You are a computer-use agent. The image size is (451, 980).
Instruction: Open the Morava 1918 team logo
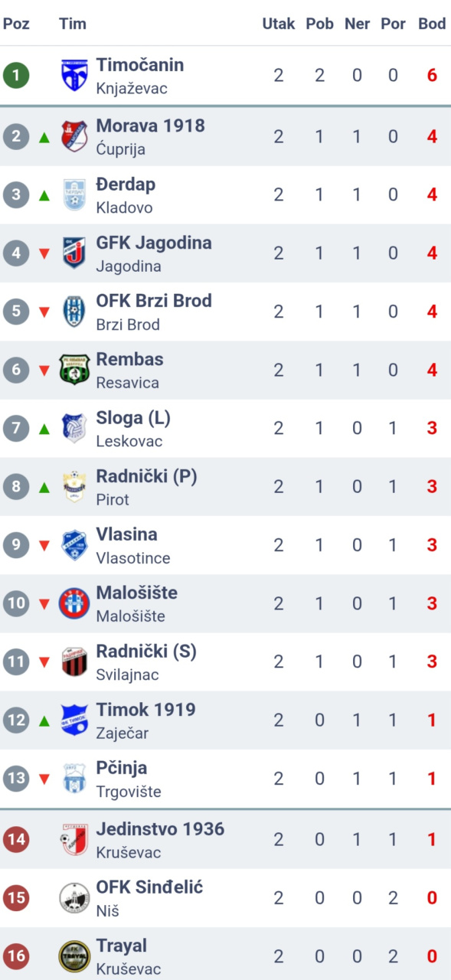pyautogui.click(x=74, y=136)
